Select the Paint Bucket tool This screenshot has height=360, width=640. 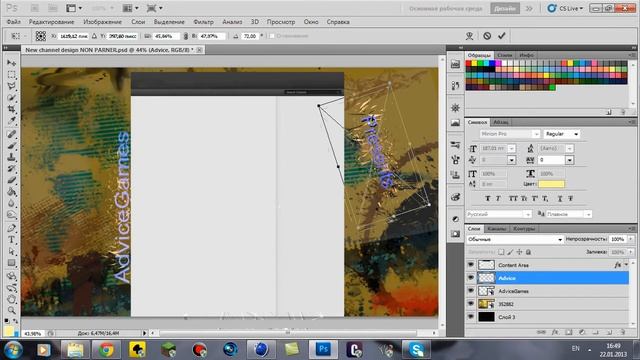pyautogui.click(x=11, y=191)
